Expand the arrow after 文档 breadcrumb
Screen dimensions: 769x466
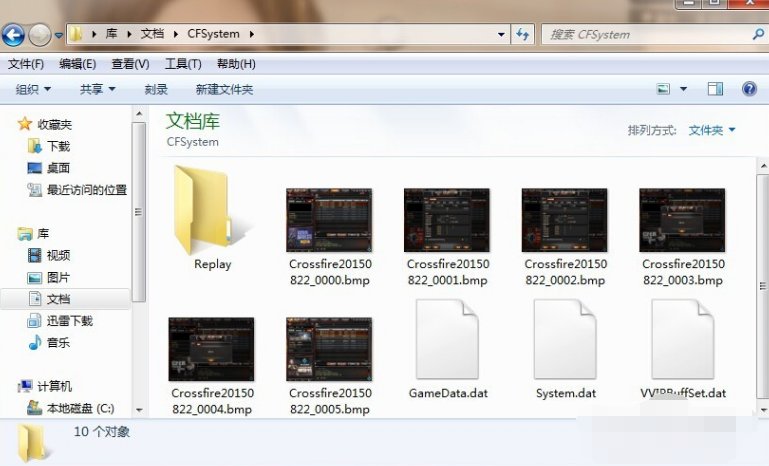176,34
